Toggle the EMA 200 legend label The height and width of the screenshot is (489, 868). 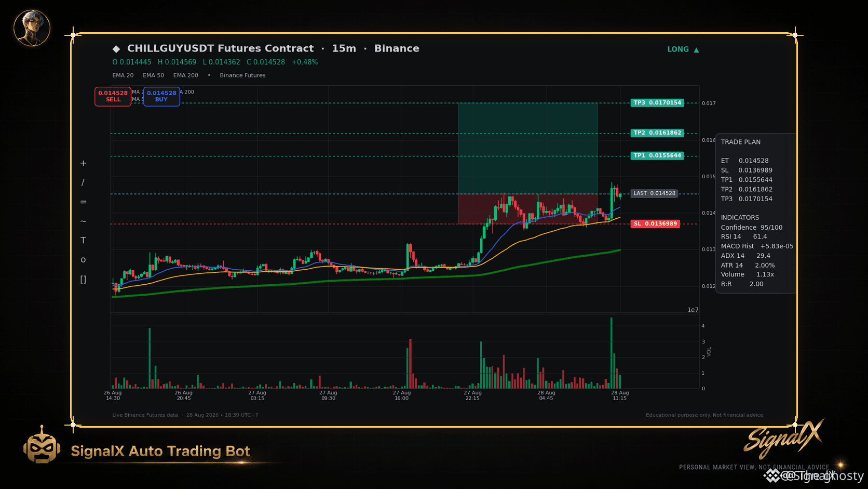click(x=186, y=75)
